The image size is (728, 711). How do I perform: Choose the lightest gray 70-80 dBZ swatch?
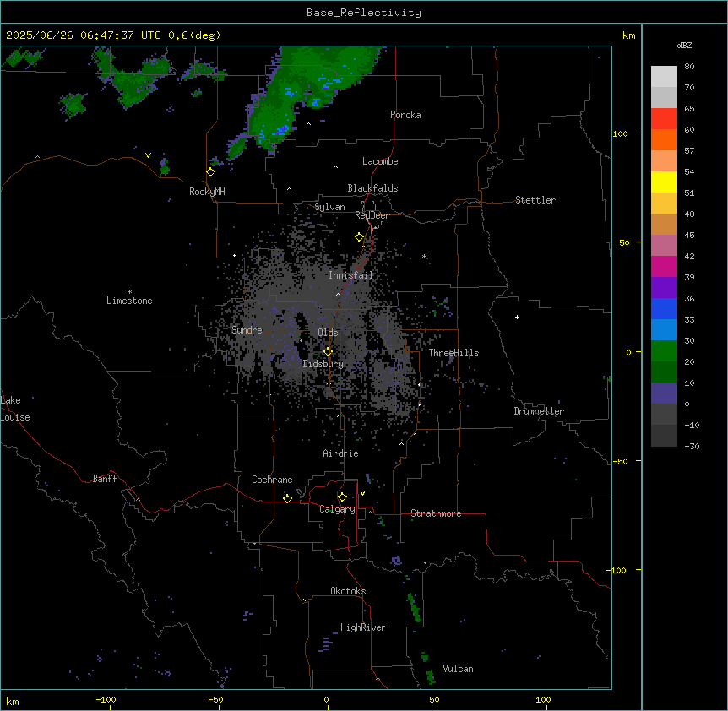point(664,77)
